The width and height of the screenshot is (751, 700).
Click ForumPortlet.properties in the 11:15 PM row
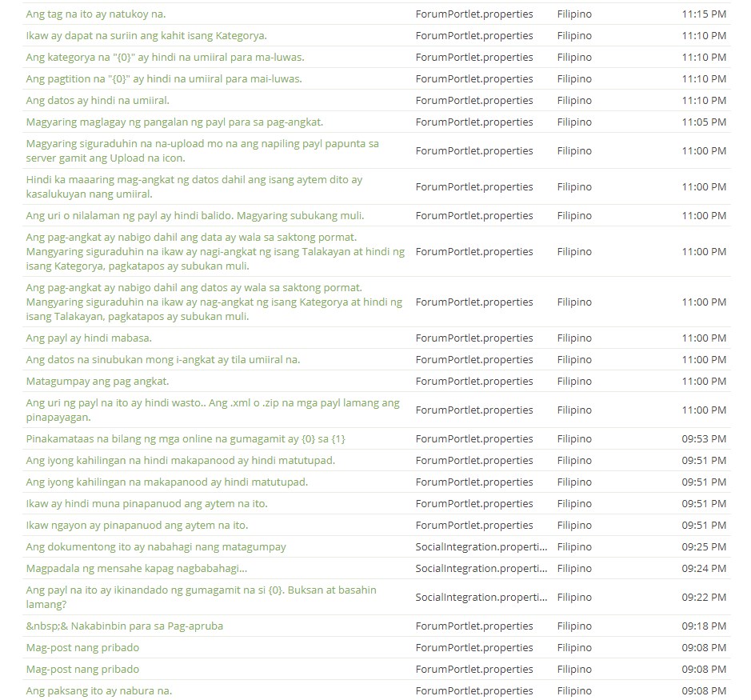tap(474, 14)
